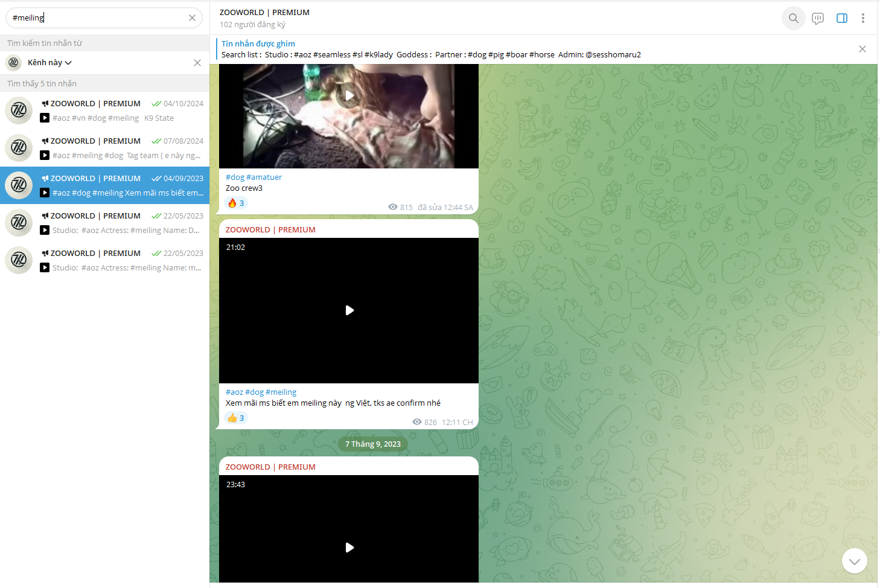Toggle the thumbs-up reaction with count 3
Image resolution: width=880 pixels, height=588 pixels.
pos(236,418)
